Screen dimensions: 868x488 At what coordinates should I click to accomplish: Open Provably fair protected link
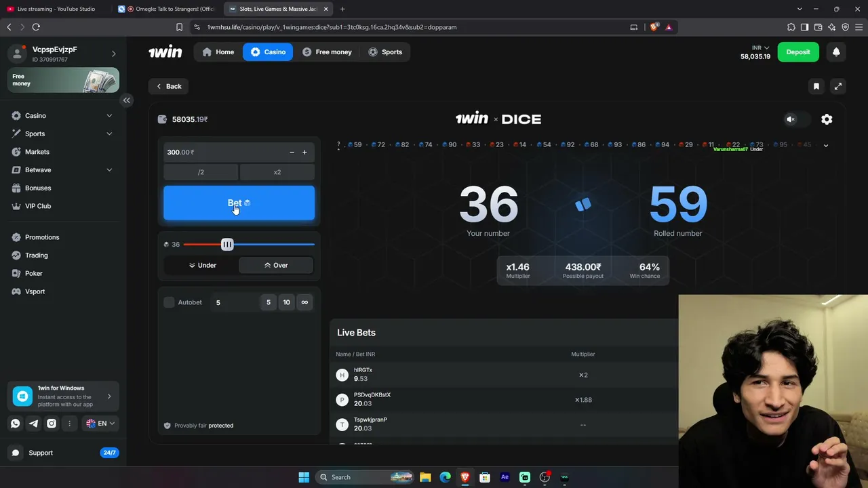pos(199,426)
